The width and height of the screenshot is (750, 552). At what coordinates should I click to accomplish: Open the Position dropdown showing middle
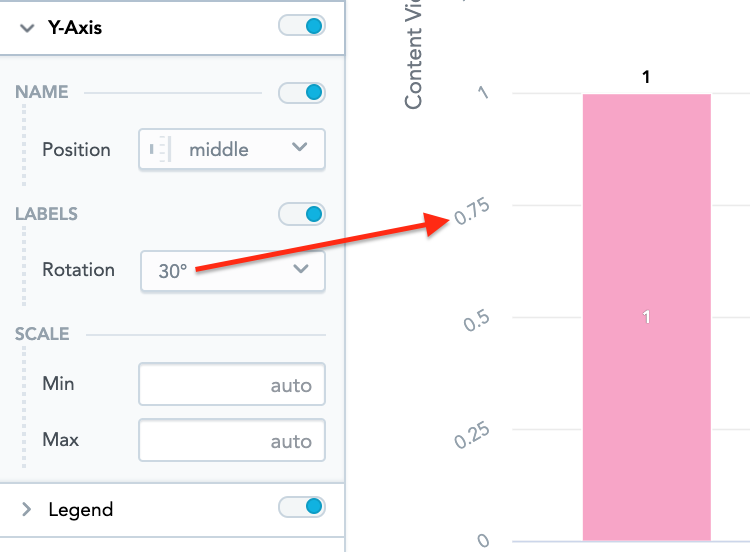(232, 150)
